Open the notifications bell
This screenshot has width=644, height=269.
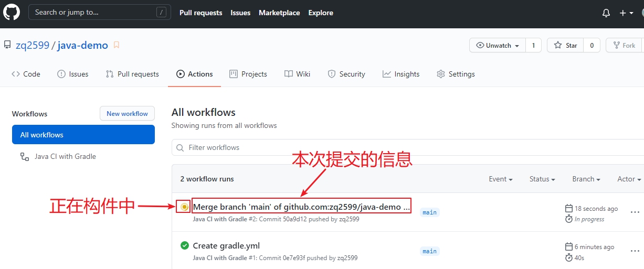tap(606, 13)
